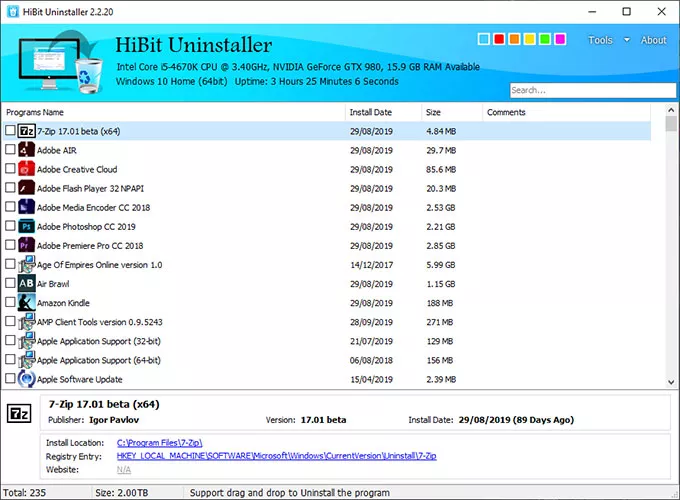Tick the Adobe Creative Cloud checkbox
680x500 pixels.
pyautogui.click(x=10, y=169)
